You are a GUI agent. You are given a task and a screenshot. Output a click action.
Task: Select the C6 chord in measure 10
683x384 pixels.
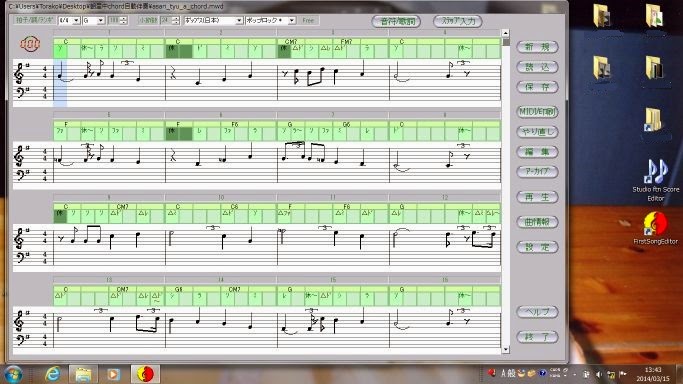234,207
